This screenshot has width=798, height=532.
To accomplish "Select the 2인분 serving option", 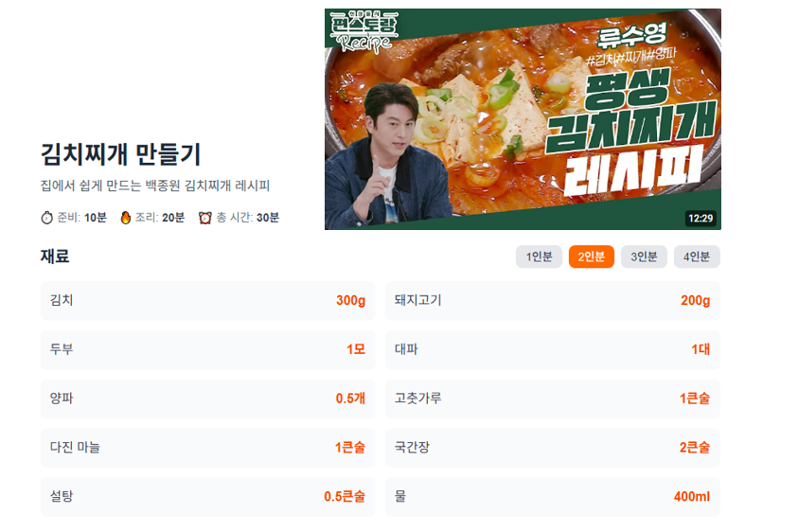I will (x=592, y=257).
